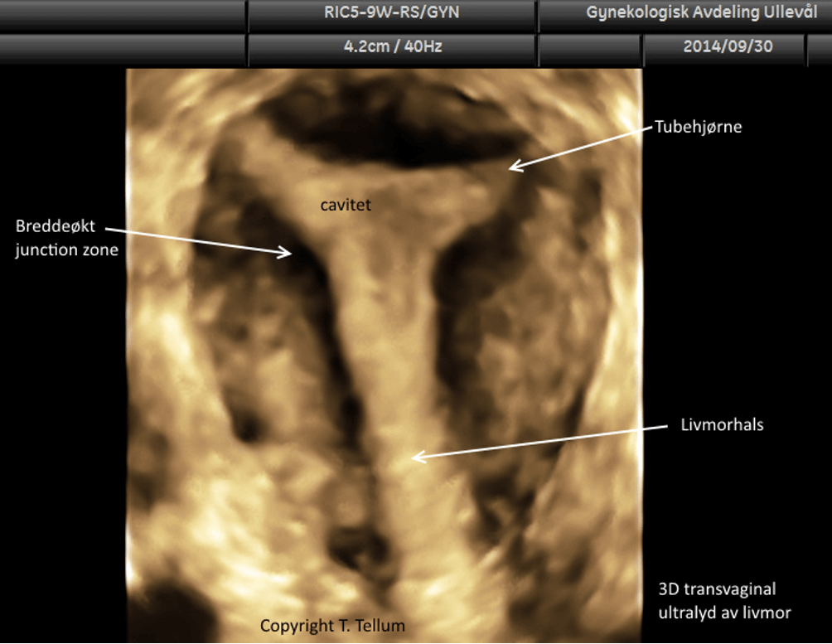Click the 3D transvaginal ultralyd av livmor caption
832x644 pixels.
pyautogui.click(x=724, y=601)
